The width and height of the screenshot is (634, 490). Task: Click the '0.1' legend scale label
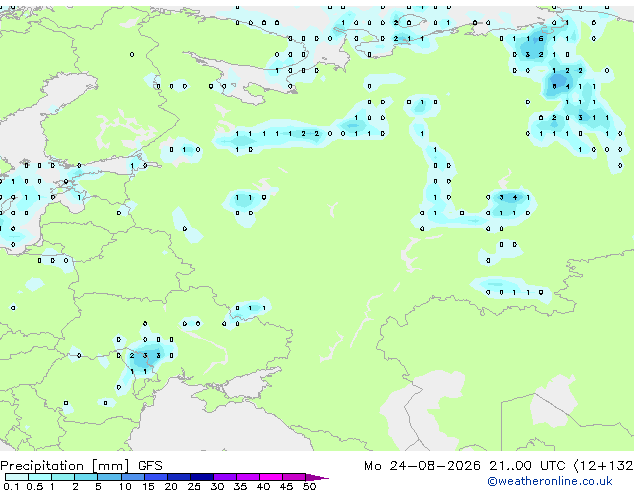[11, 486]
